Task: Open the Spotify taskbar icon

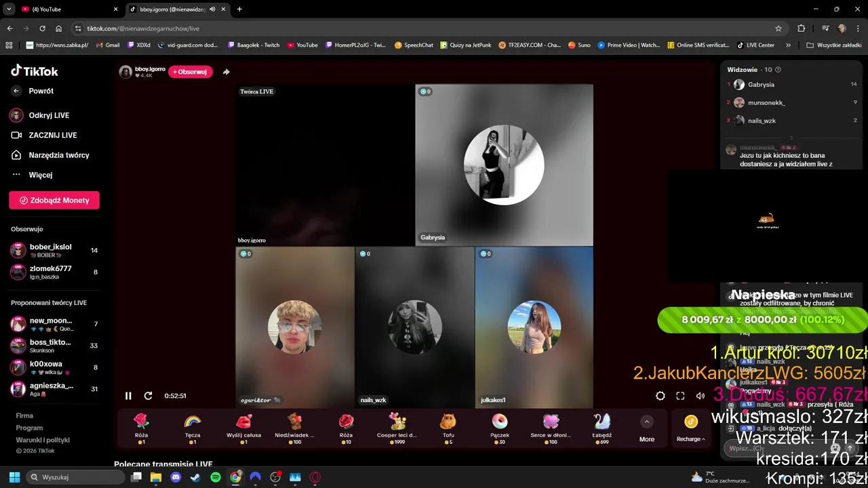Action: coord(216,477)
